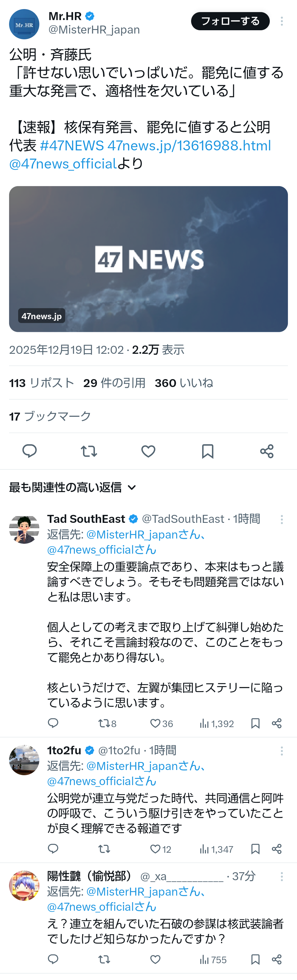The width and height of the screenshot is (297, 980).
Task: View the 29 件の引用 quotes list
Action: 114,383
